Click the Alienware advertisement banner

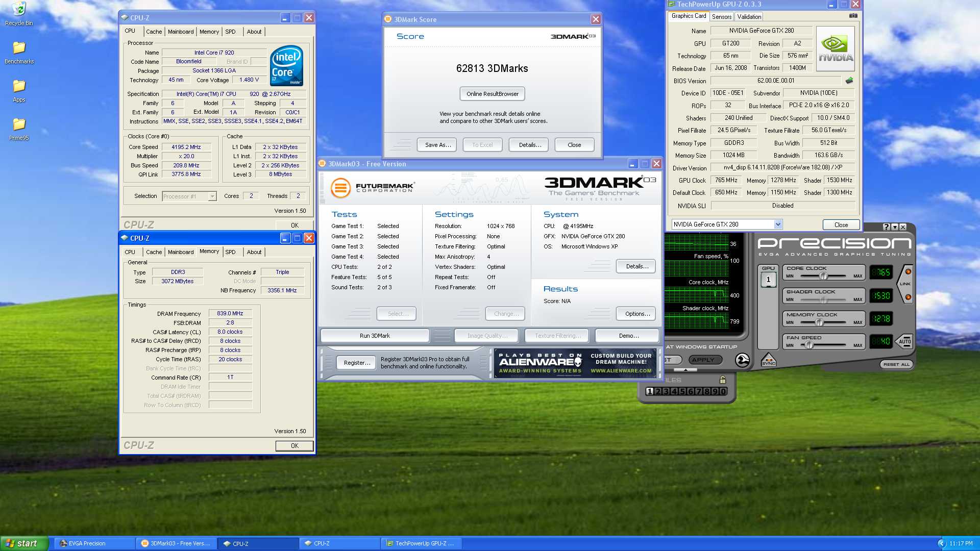(575, 363)
